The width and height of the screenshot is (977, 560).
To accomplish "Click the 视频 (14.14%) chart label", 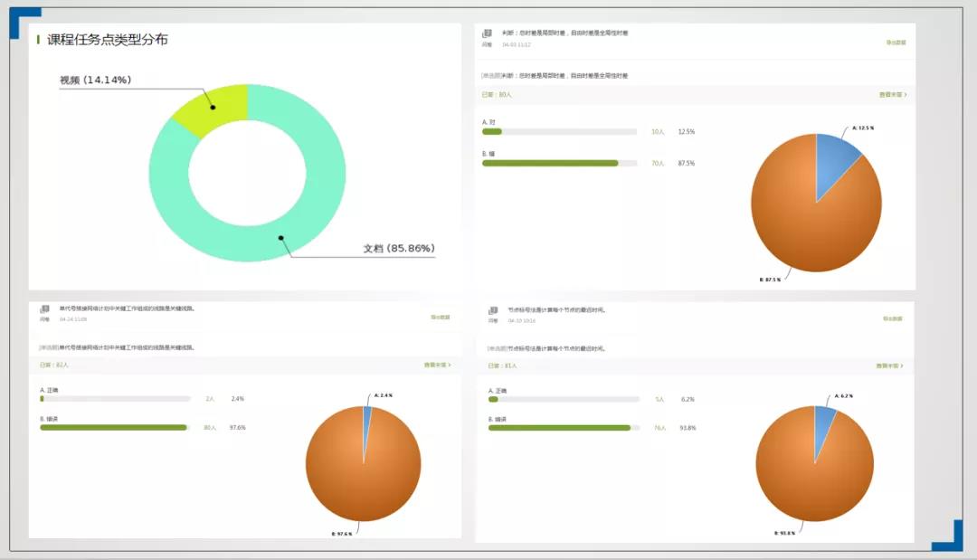I will coord(95,81).
